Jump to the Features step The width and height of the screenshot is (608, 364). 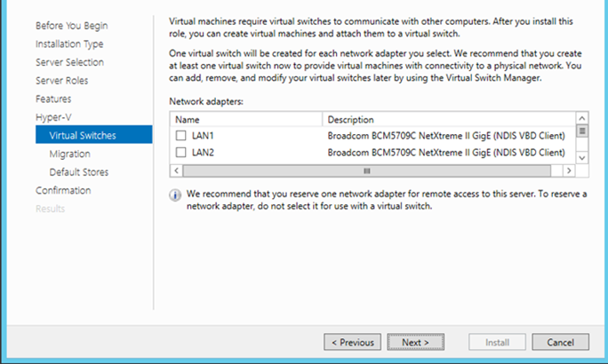coord(53,99)
